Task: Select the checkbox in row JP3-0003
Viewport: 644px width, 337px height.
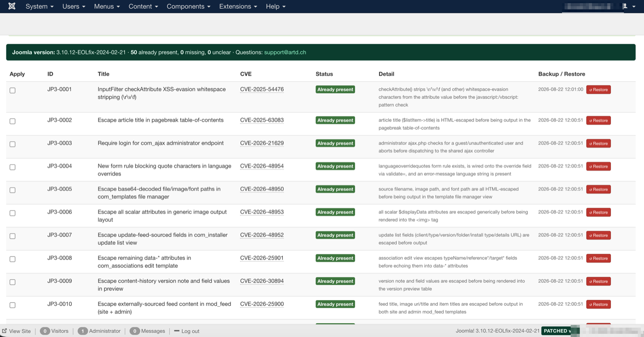Action: point(12,144)
